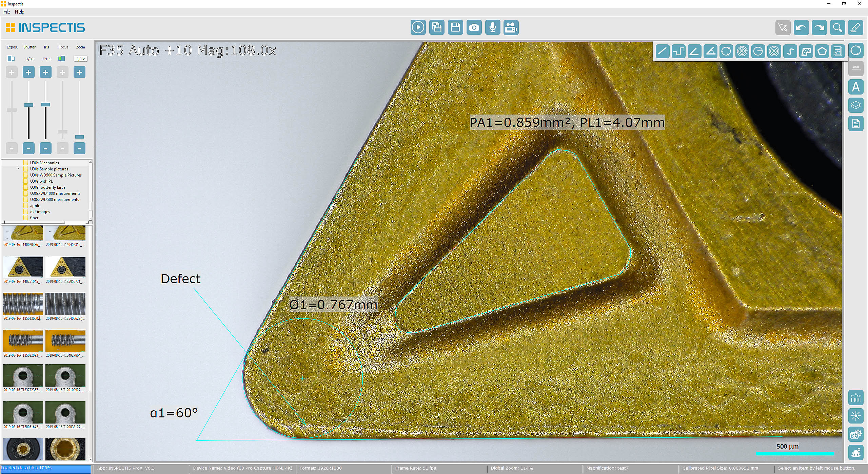The width and height of the screenshot is (868, 474).
Task: Click the microphone audio recording icon
Action: click(493, 27)
